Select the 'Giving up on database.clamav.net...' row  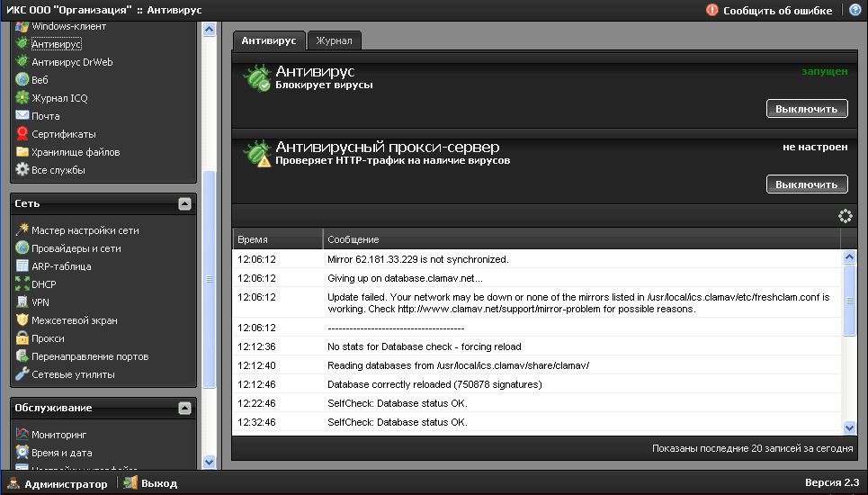(537, 278)
